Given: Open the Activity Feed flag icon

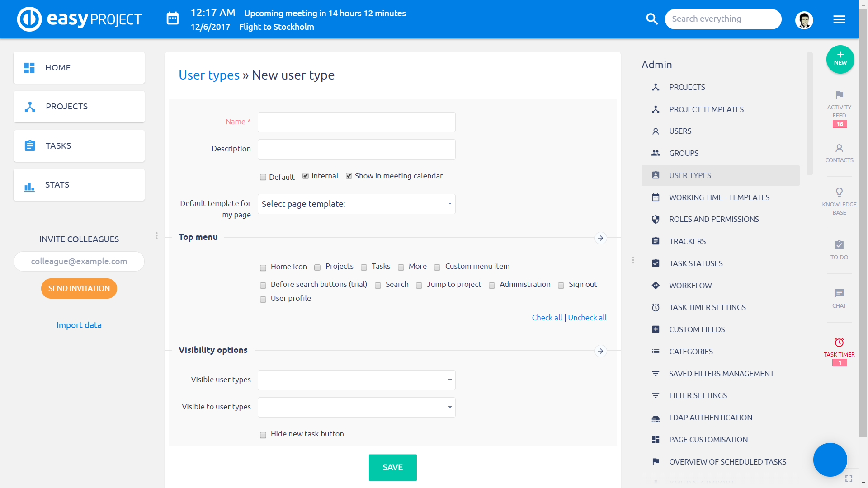Looking at the screenshot, I should (839, 95).
